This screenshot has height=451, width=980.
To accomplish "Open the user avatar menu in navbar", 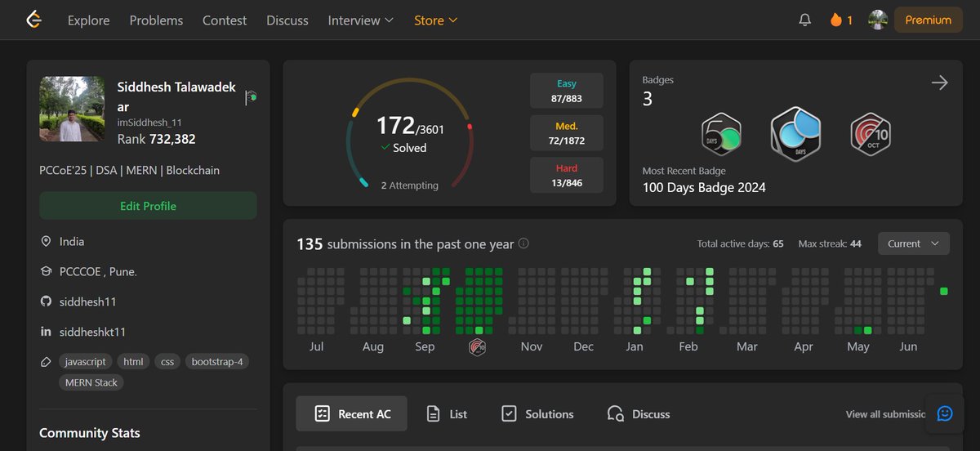I will coord(878,20).
